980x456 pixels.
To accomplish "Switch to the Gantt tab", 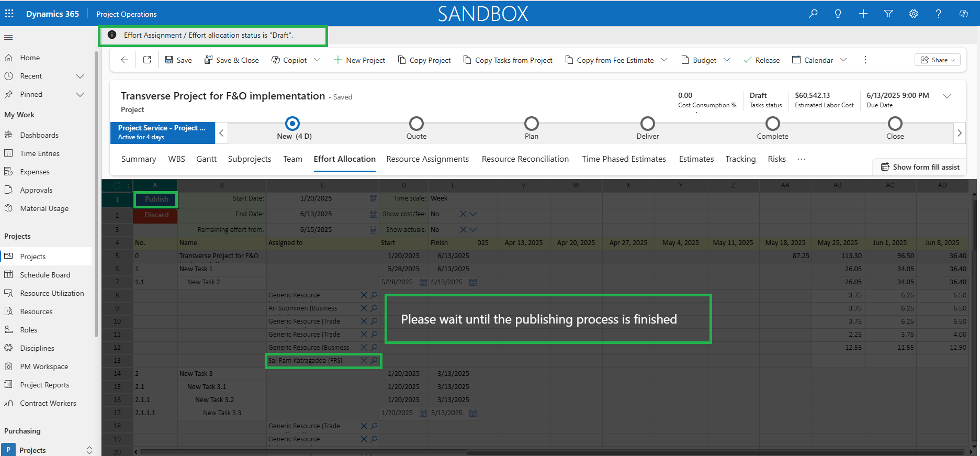I will pyautogui.click(x=206, y=159).
